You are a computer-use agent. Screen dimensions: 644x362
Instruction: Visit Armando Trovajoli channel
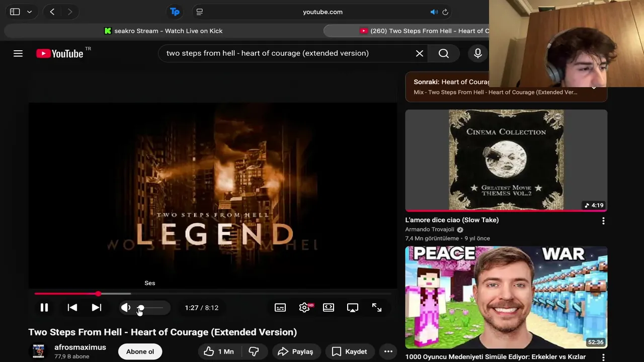[x=430, y=229]
